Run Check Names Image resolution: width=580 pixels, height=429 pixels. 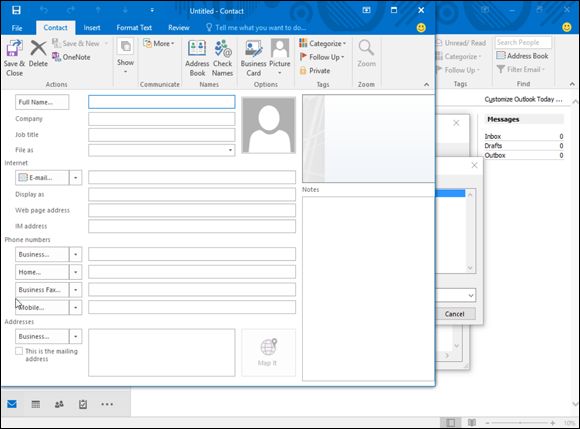tap(222, 58)
